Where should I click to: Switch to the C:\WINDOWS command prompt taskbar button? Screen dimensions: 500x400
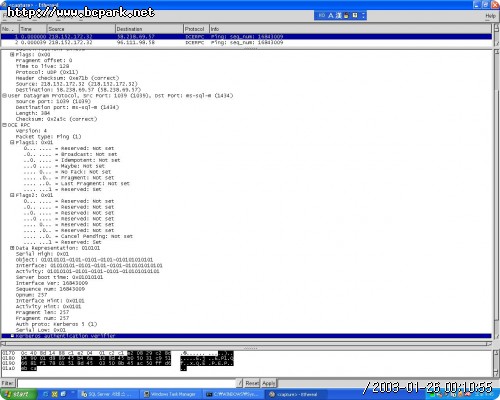coord(232,394)
